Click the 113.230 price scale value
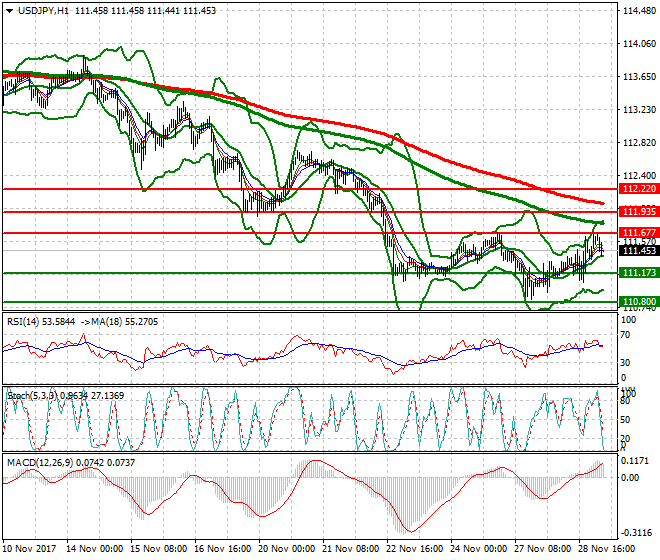Image resolution: width=660 pixels, height=560 pixels. [639, 109]
